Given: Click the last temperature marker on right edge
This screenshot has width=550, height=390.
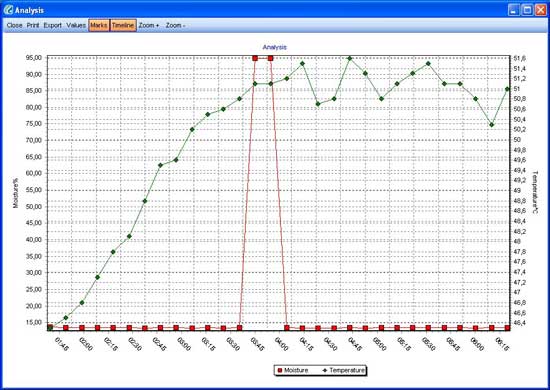Looking at the screenshot, I should (x=507, y=89).
